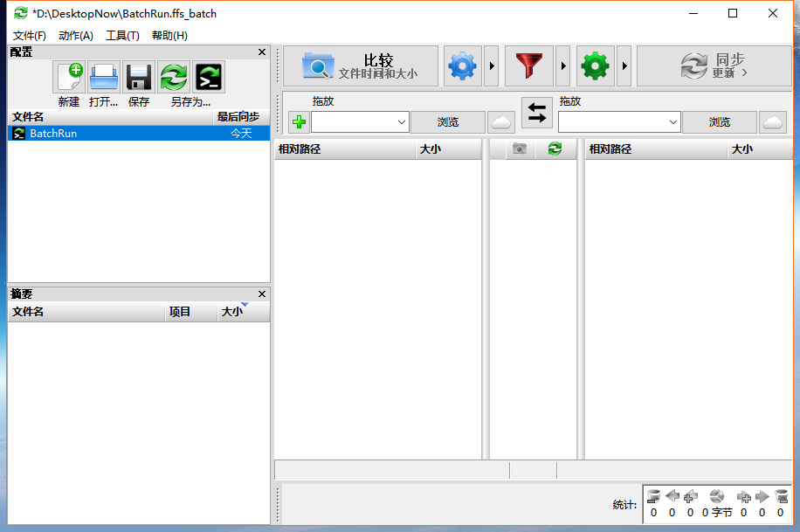
Task: Click the refresh icon above the middle column
Action: click(554, 149)
